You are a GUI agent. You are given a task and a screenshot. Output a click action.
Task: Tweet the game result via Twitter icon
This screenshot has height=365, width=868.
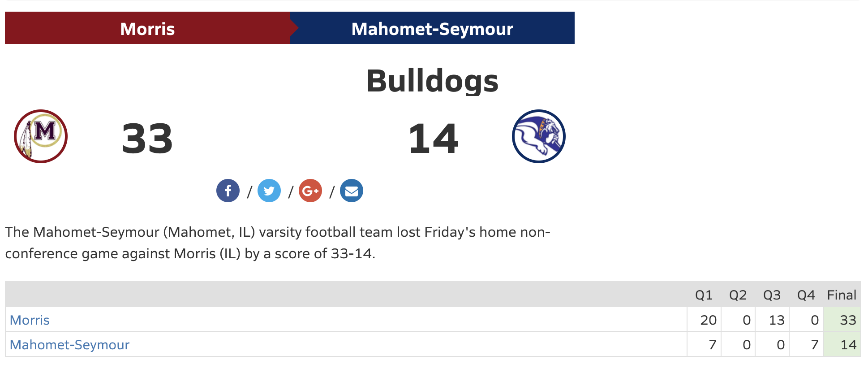269,191
